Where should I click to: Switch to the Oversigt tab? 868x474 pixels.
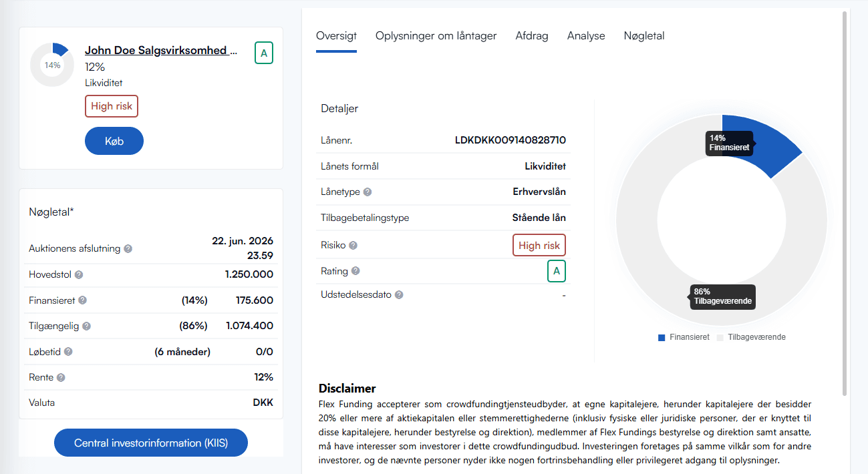pos(336,36)
